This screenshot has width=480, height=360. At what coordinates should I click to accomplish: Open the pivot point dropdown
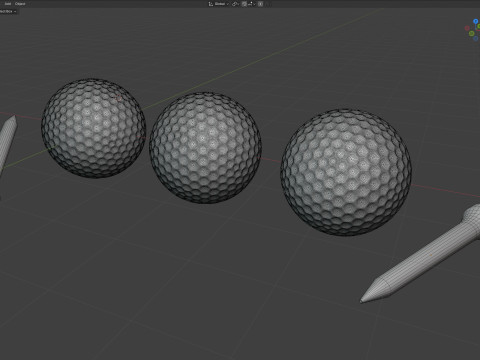click(235, 4)
